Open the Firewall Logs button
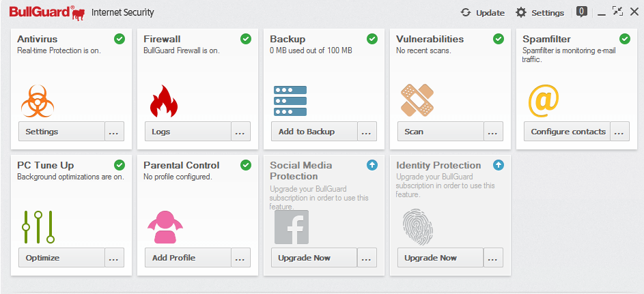644x294 pixels. point(188,132)
